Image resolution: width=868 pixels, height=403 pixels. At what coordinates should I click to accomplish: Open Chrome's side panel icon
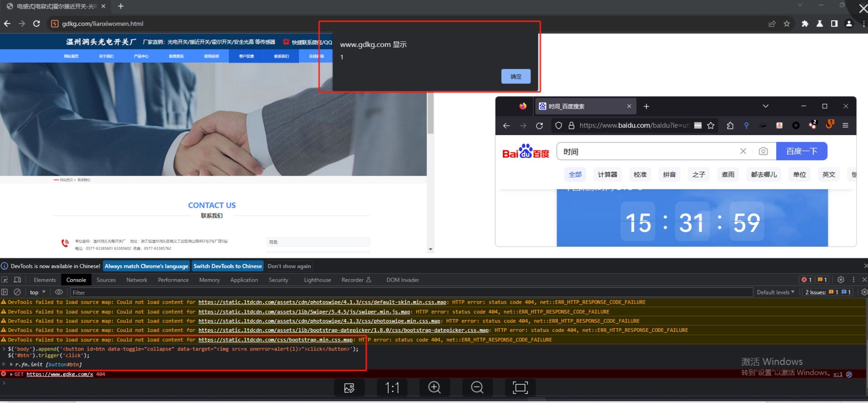(x=834, y=24)
